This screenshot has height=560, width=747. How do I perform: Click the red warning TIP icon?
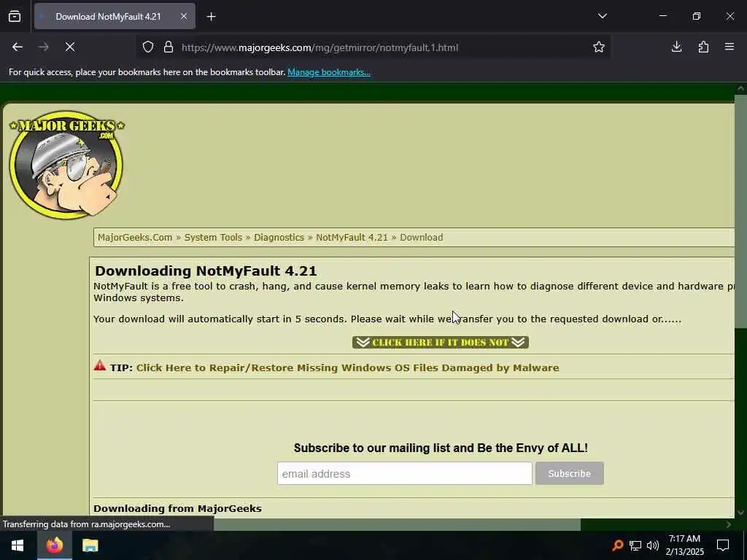pos(99,366)
